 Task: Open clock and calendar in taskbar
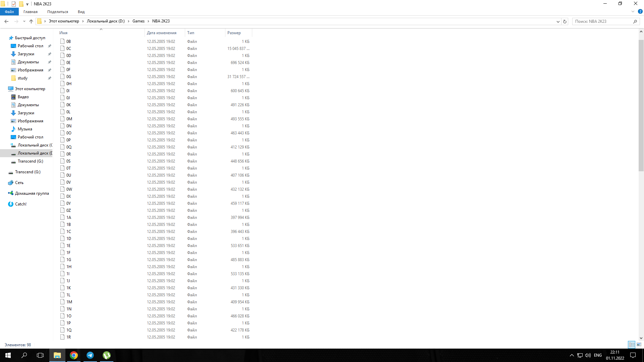coord(615,355)
